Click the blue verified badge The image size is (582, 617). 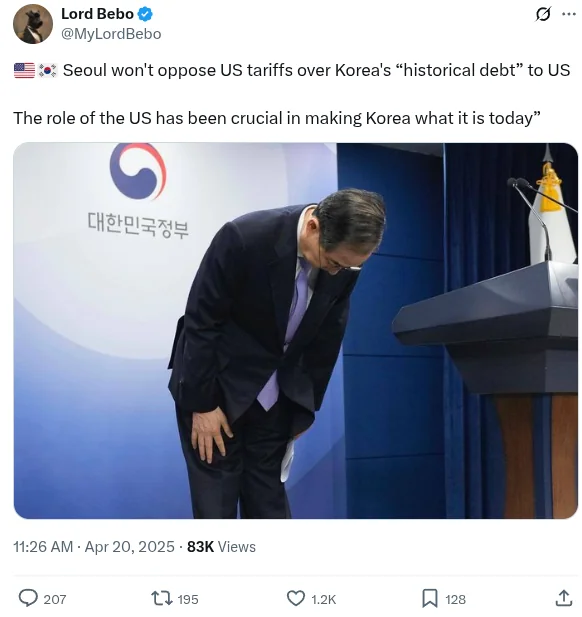[x=145, y=15]
